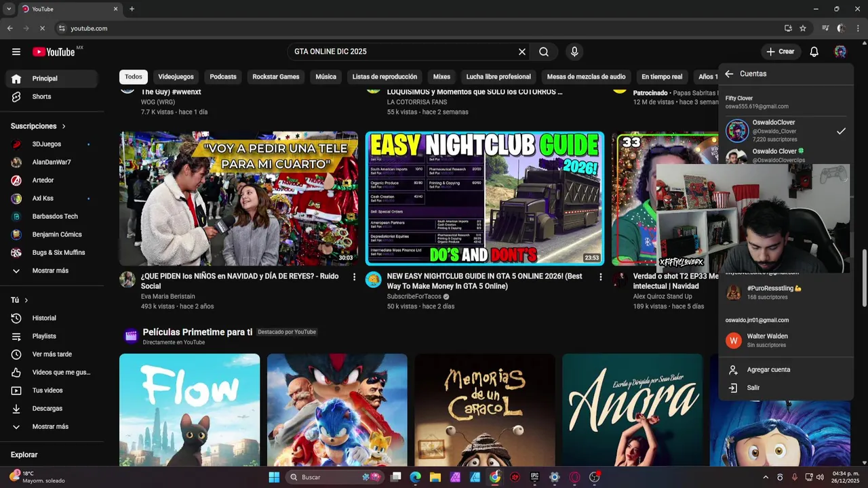Open the tab search dropdown arrow
Image resolution: width=868 pixels, height=488 pixels.
pos(9,9)
